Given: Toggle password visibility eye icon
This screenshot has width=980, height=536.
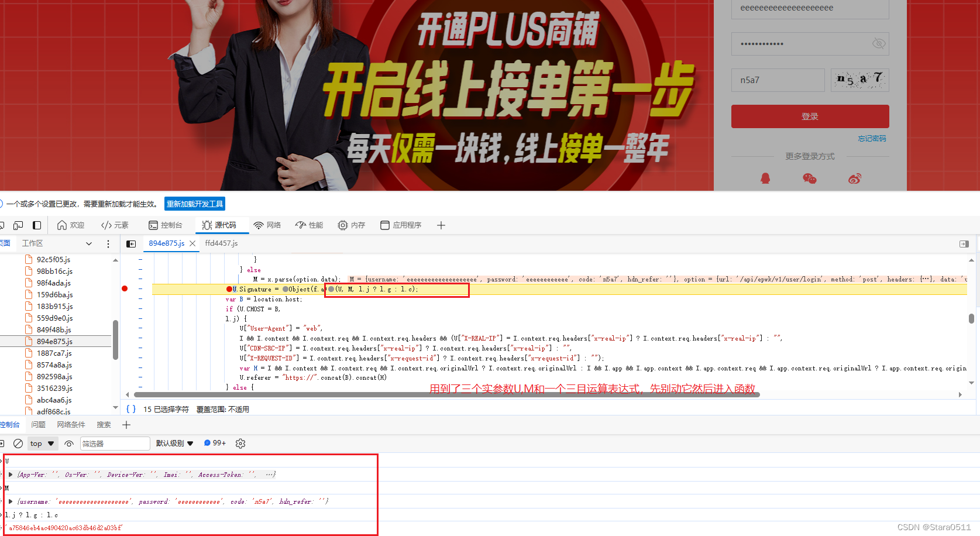Looking at the screenshot, I should (x=878, y=43).
